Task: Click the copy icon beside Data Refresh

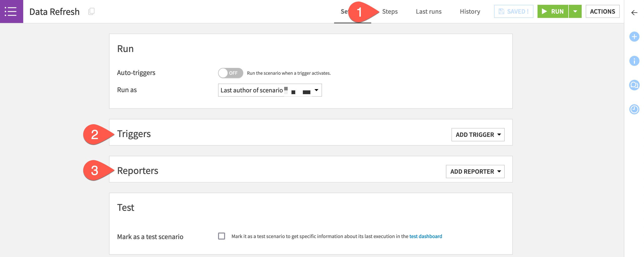Action: 91,11
